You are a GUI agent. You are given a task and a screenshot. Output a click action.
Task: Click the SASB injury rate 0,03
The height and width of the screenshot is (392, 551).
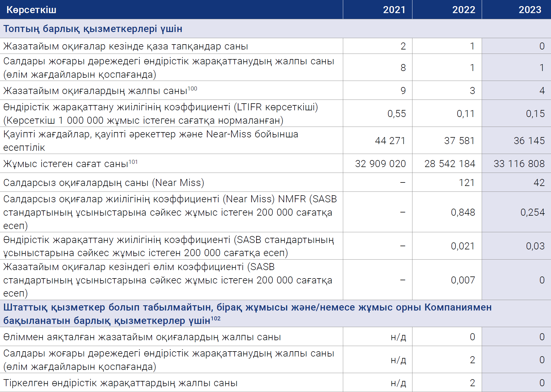535,246
